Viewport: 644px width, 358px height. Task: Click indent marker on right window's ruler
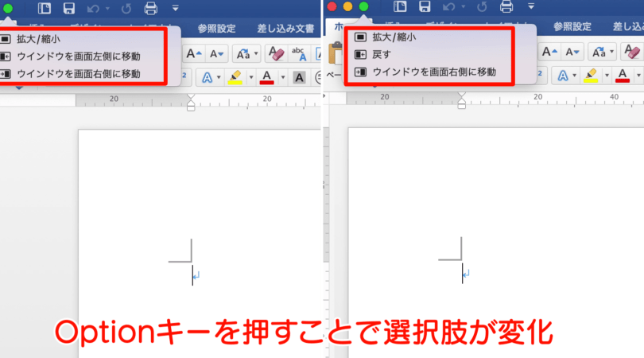coord(462,101)
